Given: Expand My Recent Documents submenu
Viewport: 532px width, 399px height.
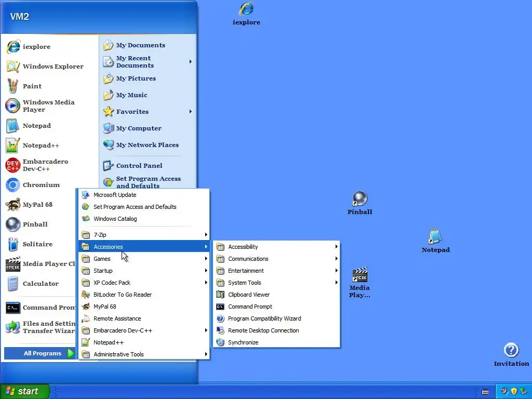Looking at the screenshot, I should click(x=148, y=62).
